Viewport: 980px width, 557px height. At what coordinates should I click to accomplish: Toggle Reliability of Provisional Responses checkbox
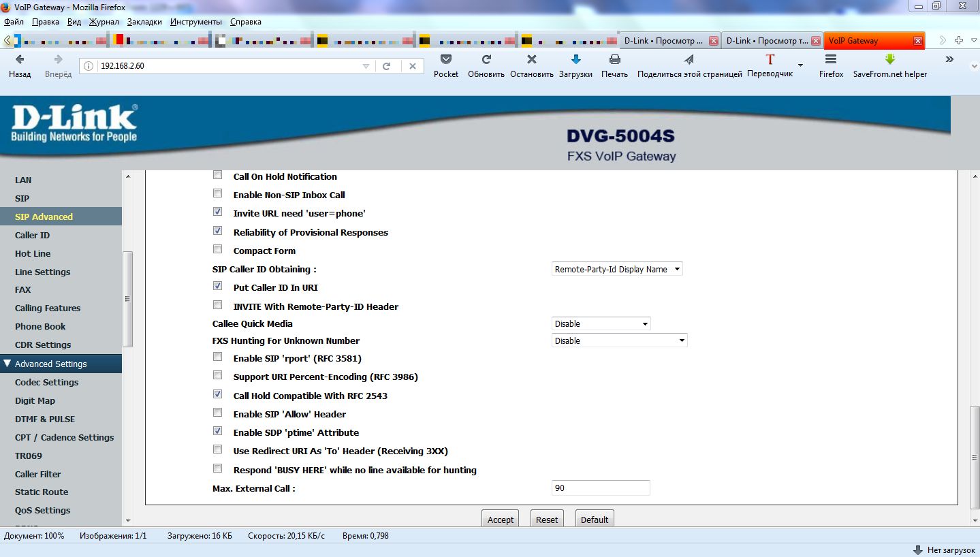pos(218,231)
